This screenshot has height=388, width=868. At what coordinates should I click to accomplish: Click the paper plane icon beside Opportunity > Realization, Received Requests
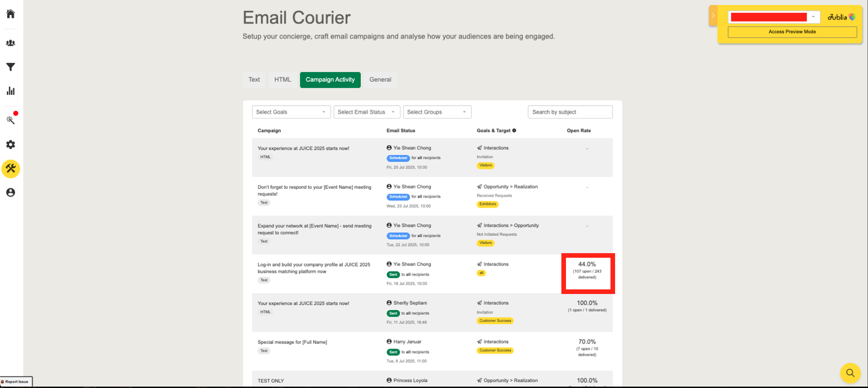pyautogui.click(x=479, y=187)
